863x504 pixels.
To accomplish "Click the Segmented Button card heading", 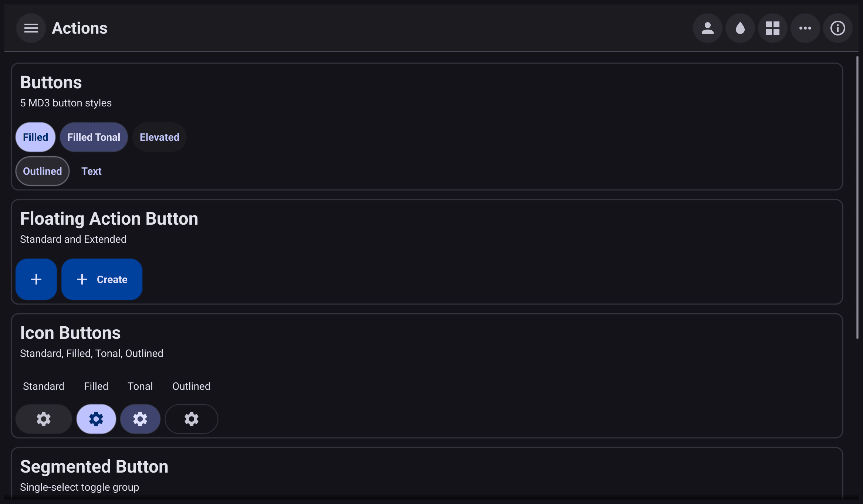I will point(94,467).
